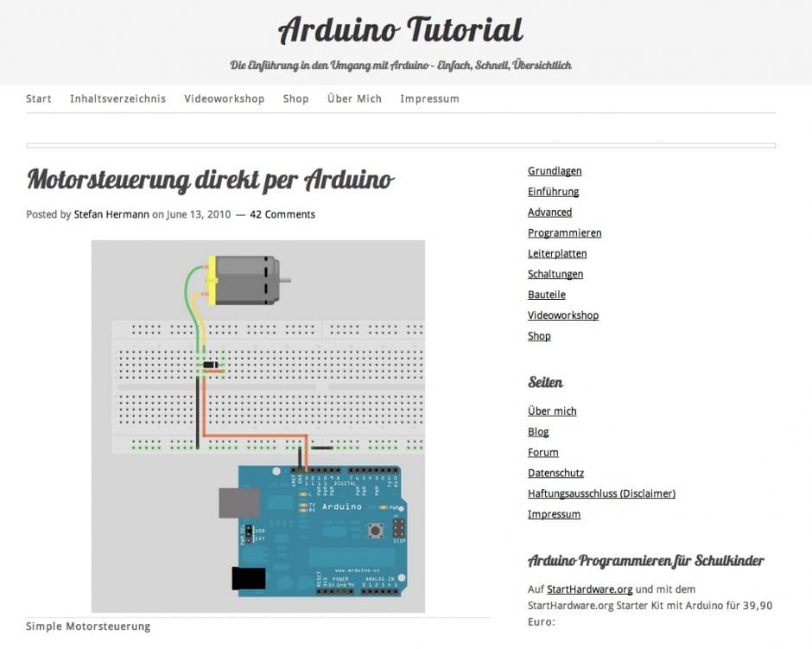The width and height of the screenshot is (812, 649).
Task: Open the Start menu item
Action: tap(39, 99)
